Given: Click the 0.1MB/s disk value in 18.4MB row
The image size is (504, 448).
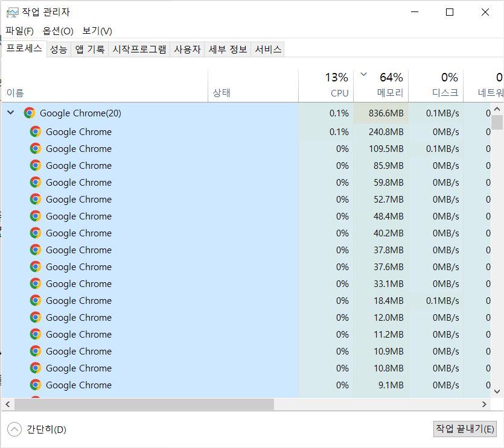Looking at the screenshot, I should coord(442,301).
